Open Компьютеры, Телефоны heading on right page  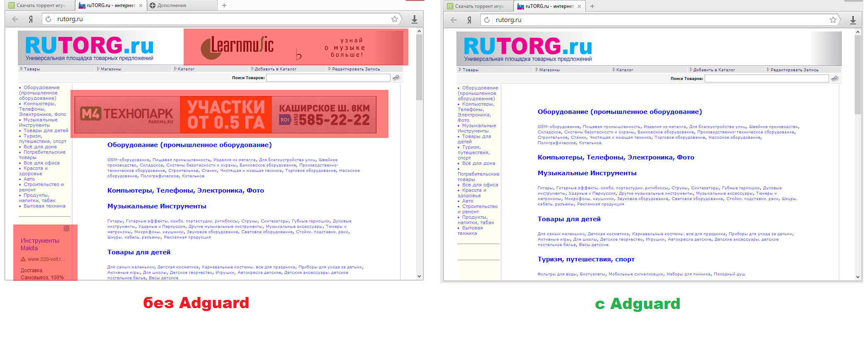616,157
